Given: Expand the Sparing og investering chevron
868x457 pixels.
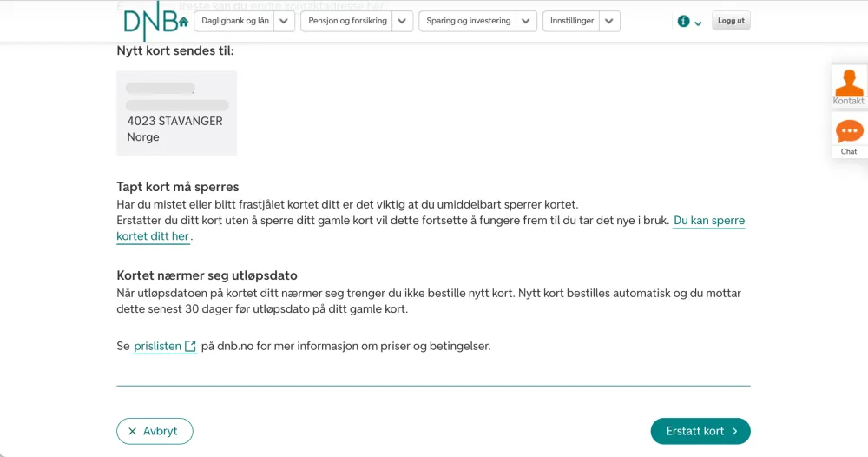Looking at the screenshot, I should [526, 22].
